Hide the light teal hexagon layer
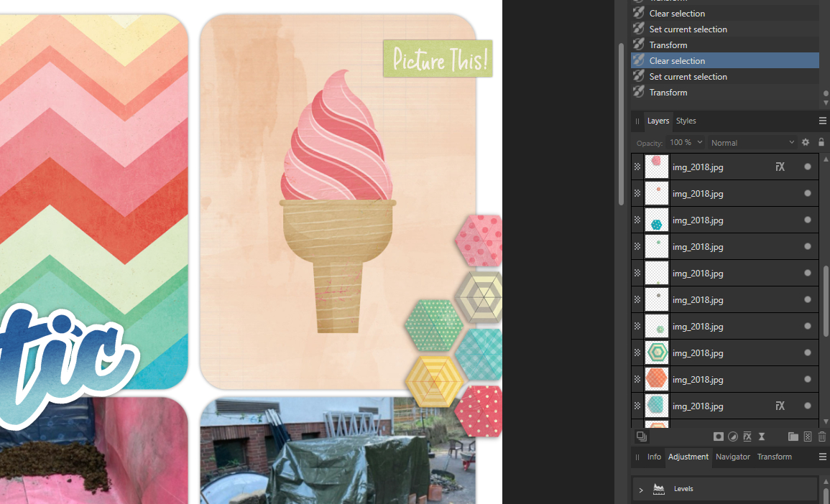 [x=808, y=406]
